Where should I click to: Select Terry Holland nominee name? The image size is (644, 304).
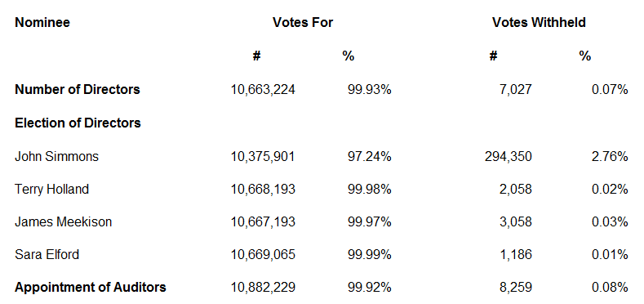coord(51,190)
